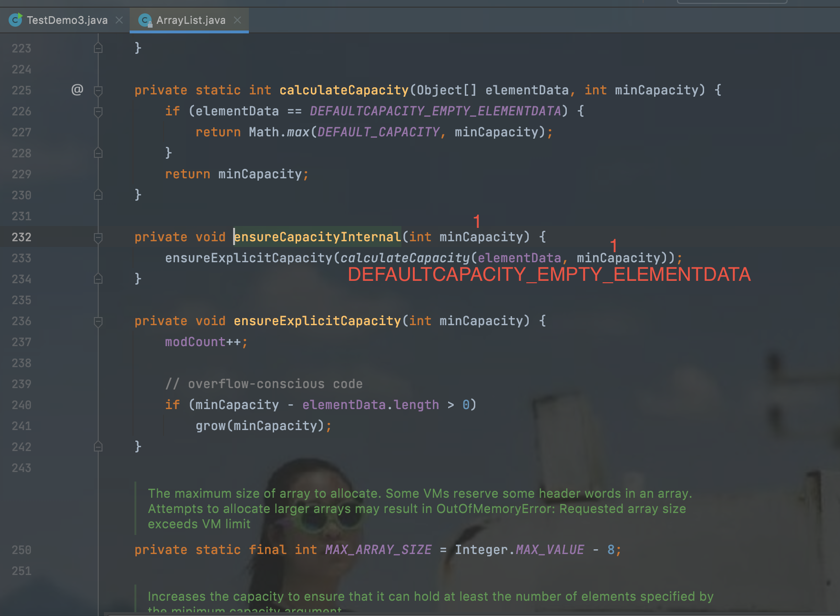Image resolution: width=840 pixels, height=616 pixels.
Task: Click 'return minCapacity;' on line 229
Action: click(237, 174)
